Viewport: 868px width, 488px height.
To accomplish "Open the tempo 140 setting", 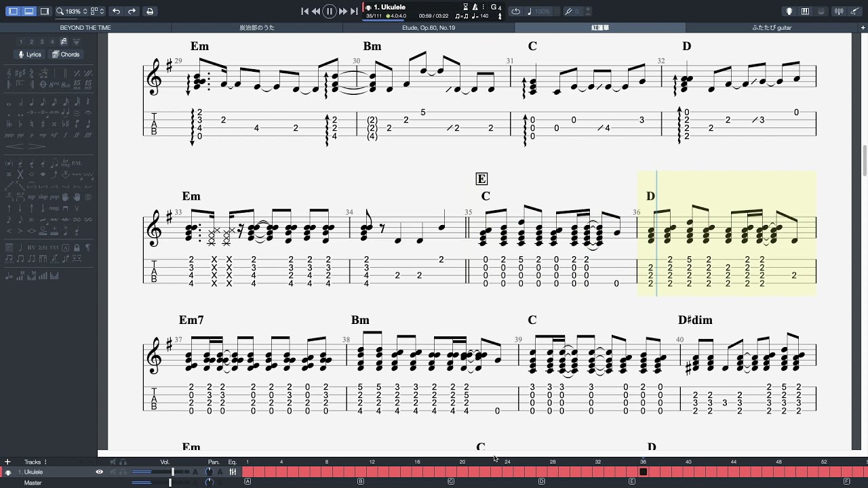I will click(480, 16).
